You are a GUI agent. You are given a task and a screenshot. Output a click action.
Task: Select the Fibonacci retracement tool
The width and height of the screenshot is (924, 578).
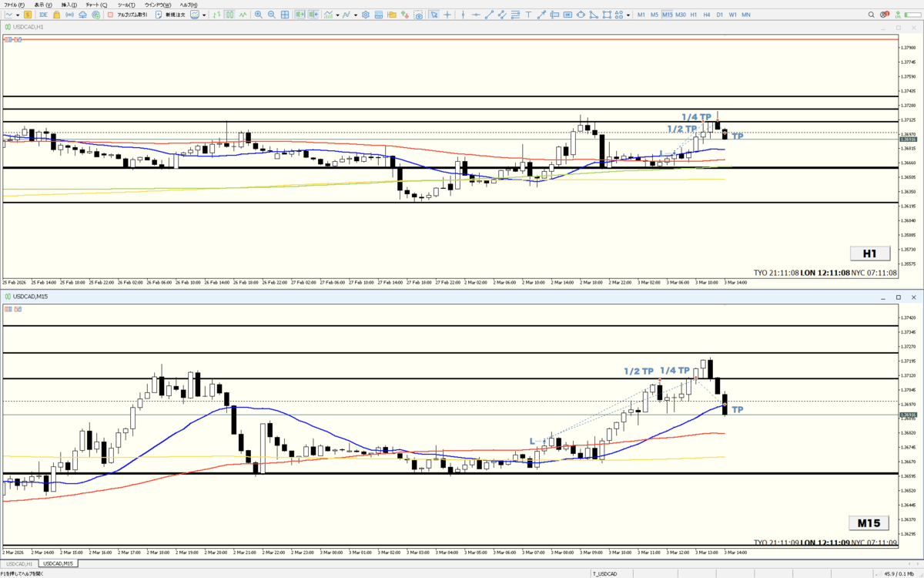click(x=515, y=15)
